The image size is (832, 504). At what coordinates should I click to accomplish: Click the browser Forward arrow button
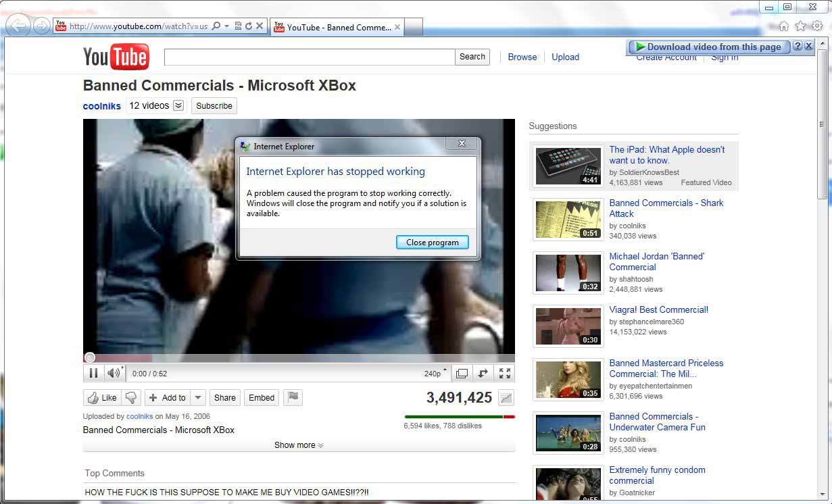coord(42,26)
